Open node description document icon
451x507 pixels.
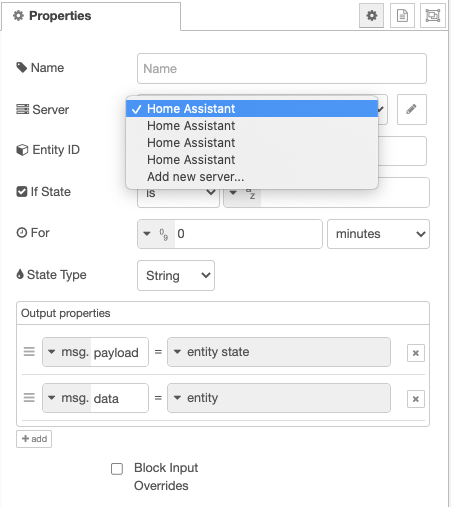(402, 15)
